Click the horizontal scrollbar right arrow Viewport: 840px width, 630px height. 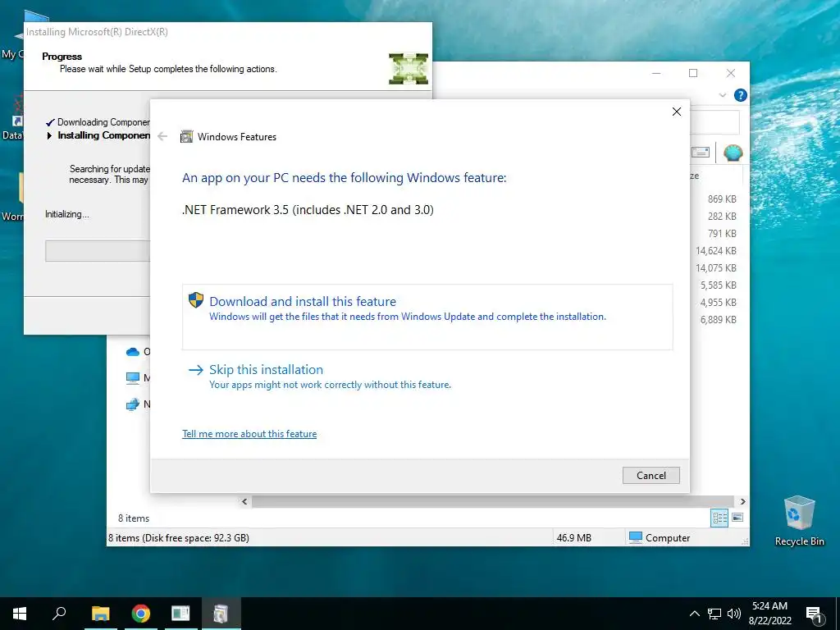point(742,501)
